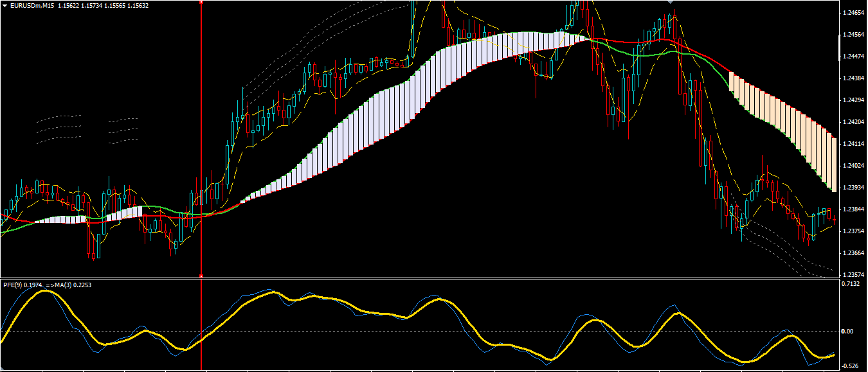
Task: Click indicator scale maximum 0.7132
Action: point(851,283)
